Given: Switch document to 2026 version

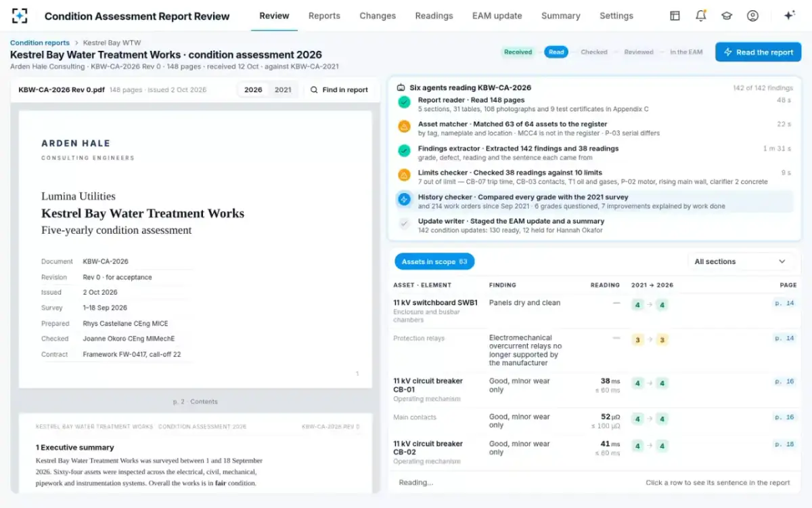Looking at the screenshot, I should (253, 89).
